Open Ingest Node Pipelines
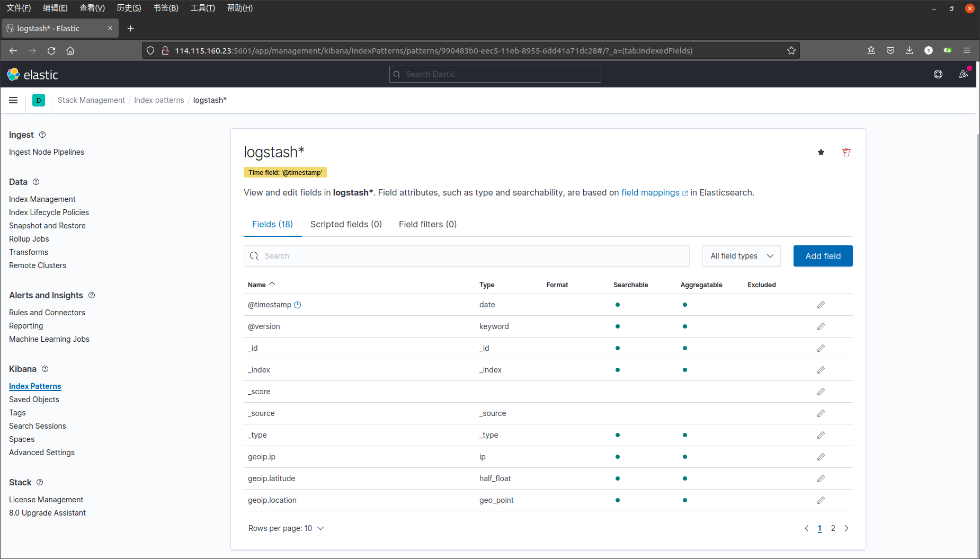980x559 pixels. tap(47, 152)
